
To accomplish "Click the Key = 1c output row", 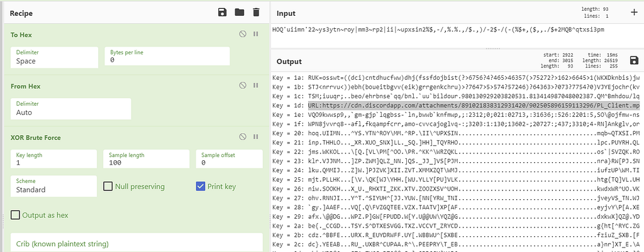I will (x=456, y=96).
